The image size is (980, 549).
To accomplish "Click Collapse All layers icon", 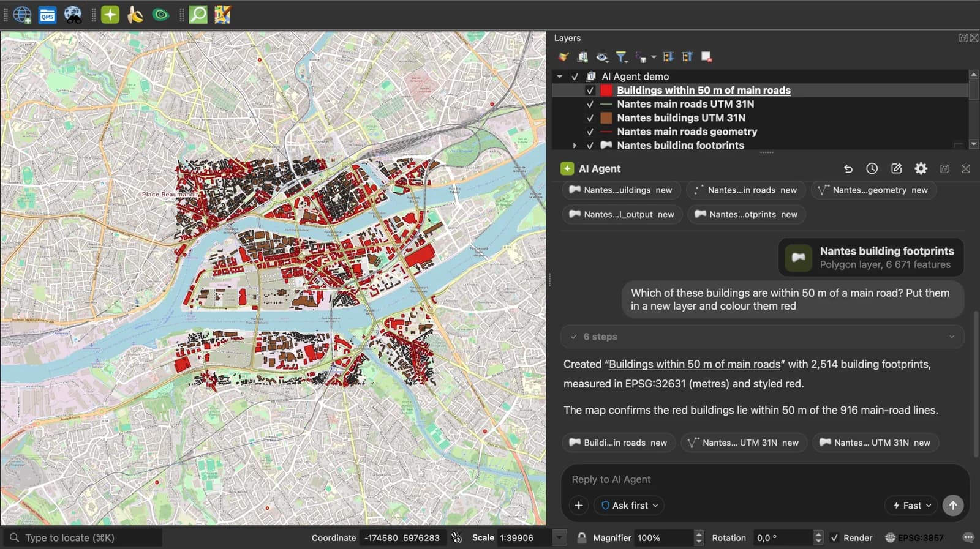I will point(687,57).
